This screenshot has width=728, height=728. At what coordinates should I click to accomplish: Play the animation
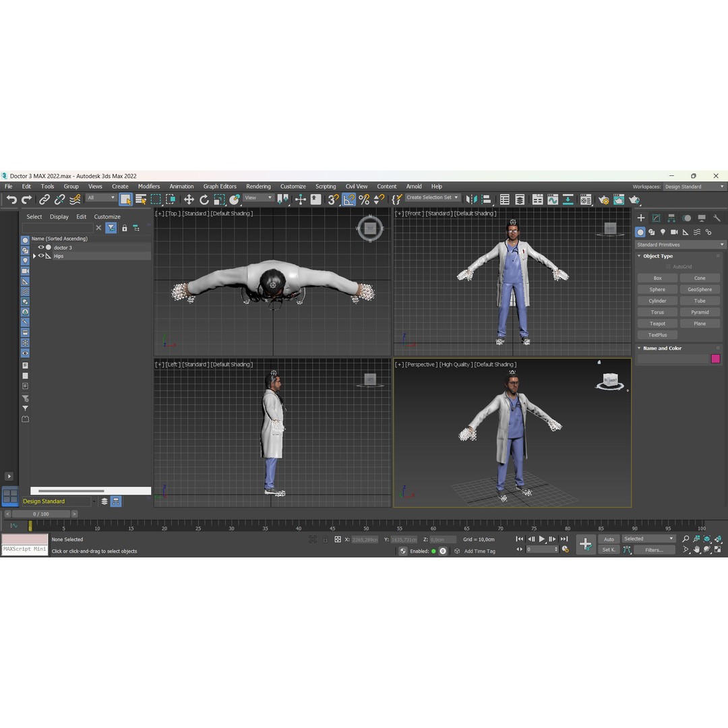coord(542,539)
